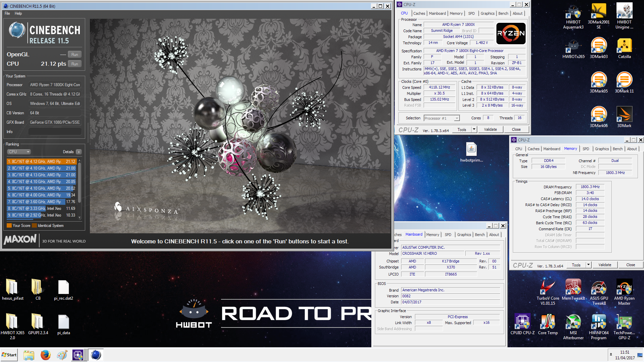644x362 pixels.
Task: Open Graphics tab in Mainboard CPU-Z window
Action: 464,235
